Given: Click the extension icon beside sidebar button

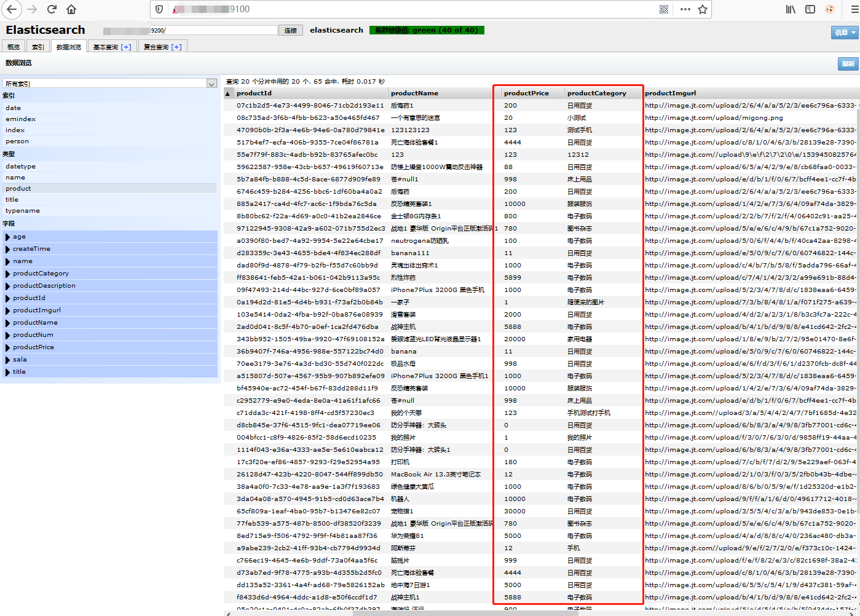Looking at the screenshot, I should tap(830, 9).
